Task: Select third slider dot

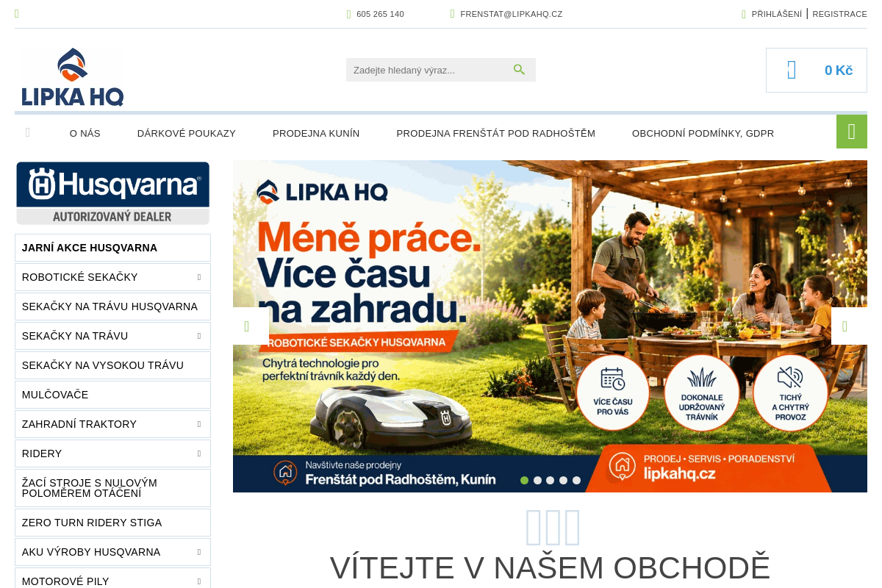Action: (551, 480)
